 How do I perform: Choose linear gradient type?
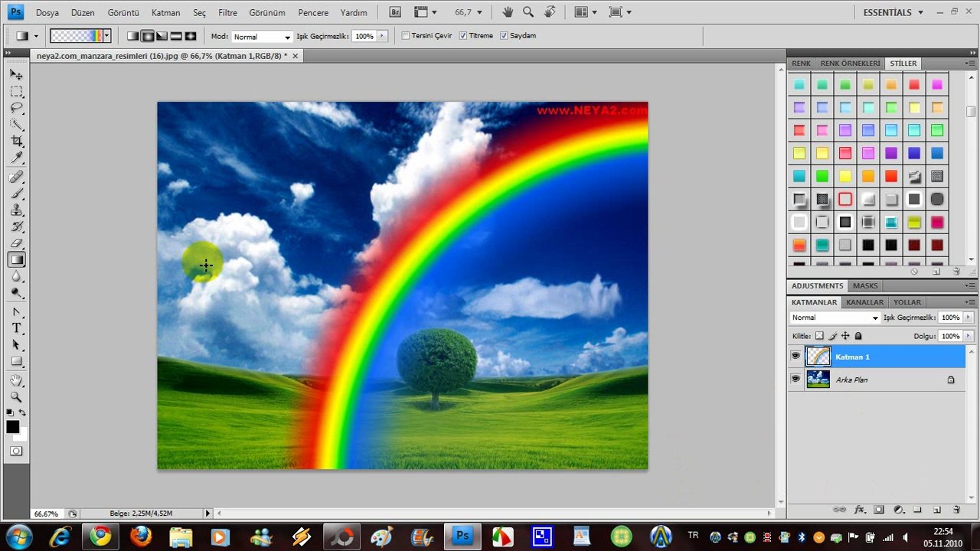pos(132,36)
